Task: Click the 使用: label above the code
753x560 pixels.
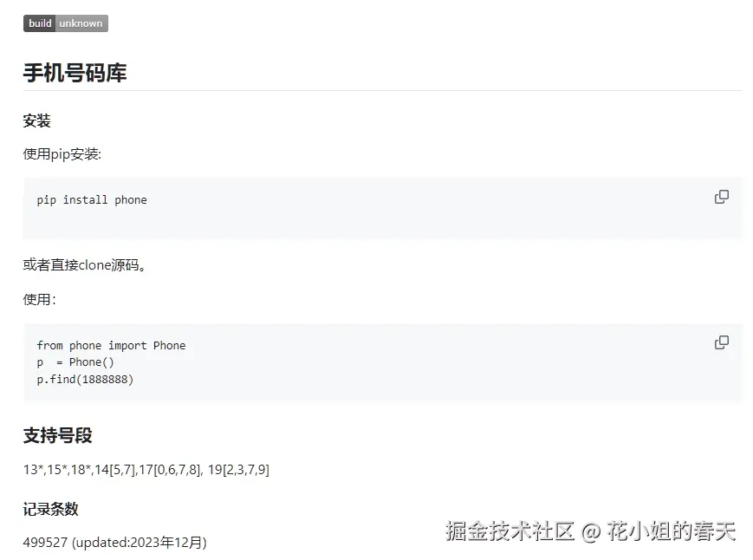Action: pos(39,300)
